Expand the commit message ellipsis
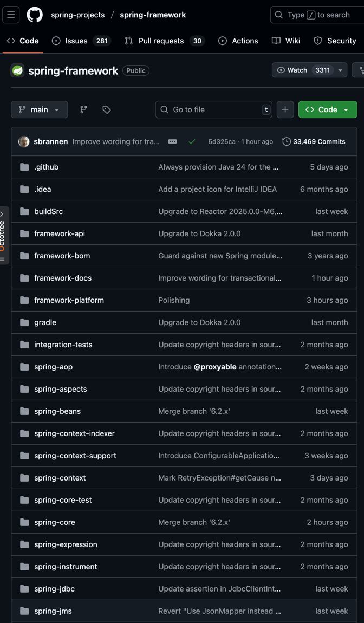This screenshot has height=623, width=364. coord(172,141)
